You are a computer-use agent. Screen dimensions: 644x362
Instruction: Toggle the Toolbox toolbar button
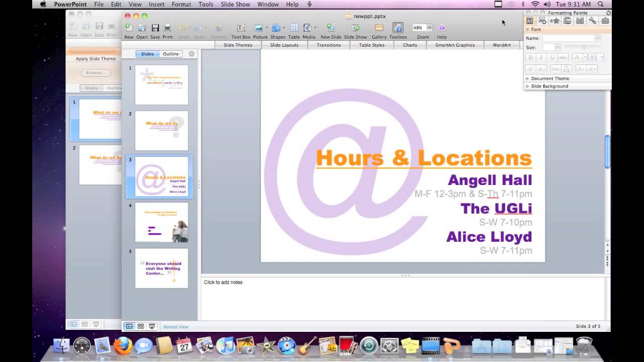pyautogui.click(x=398, y=28)
